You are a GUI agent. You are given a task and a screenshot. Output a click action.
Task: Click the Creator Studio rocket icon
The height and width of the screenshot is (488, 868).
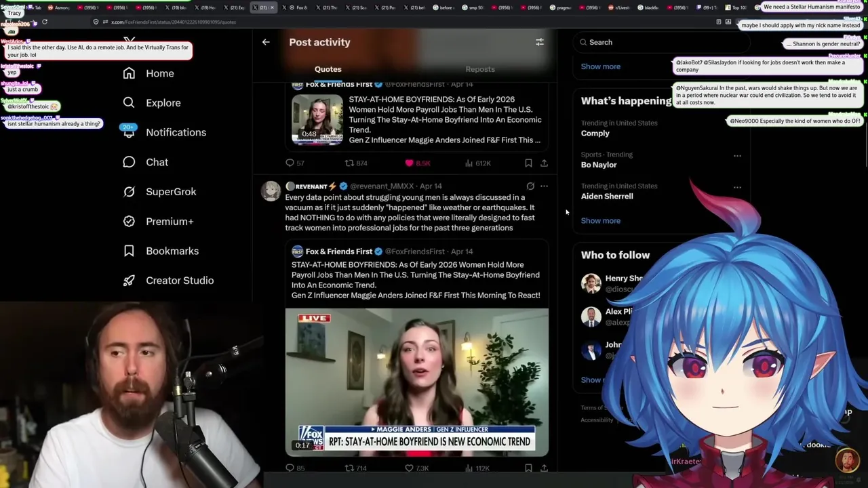129,281
